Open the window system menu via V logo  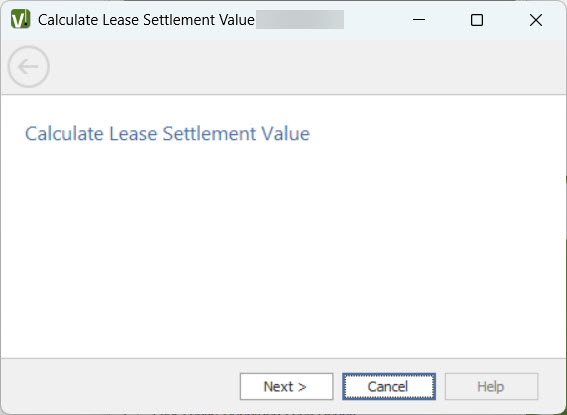(20, 20)
